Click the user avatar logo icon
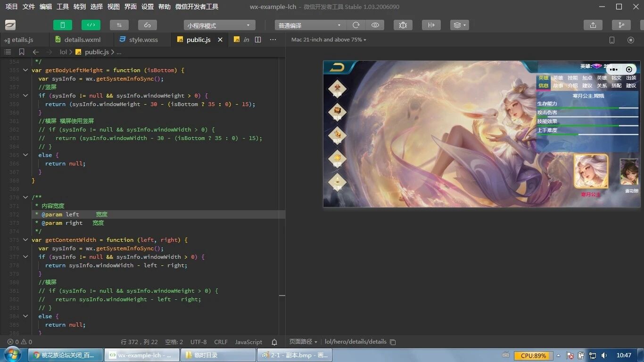The image size is (644, 362). coord(10,25)
